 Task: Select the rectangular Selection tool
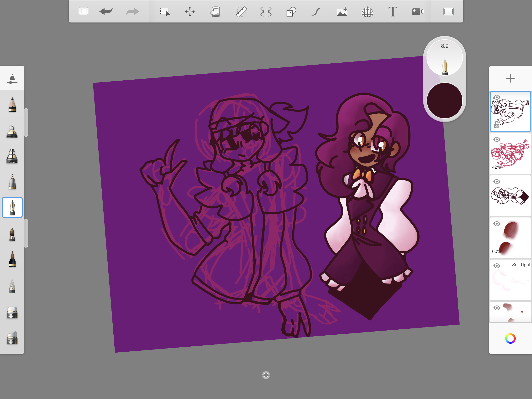coord(165,11)
